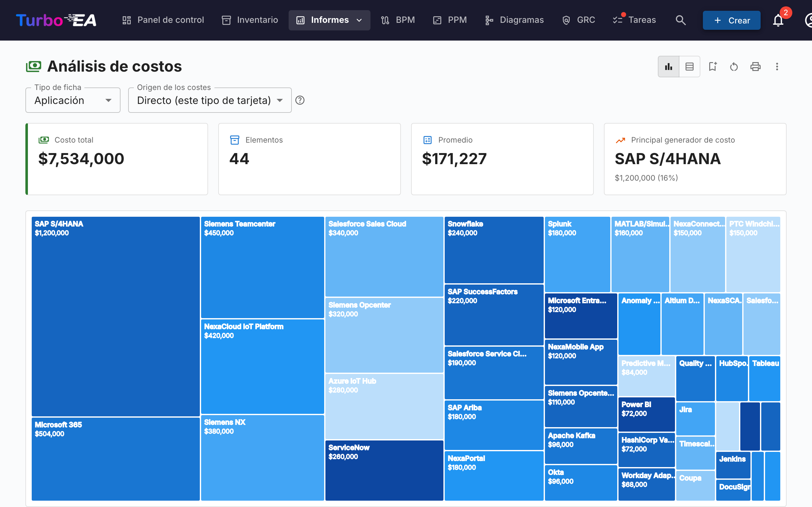Viewport: 812px width, 507px height.
Task: Expand the Informes menu chevron
Action: (359, 20)
